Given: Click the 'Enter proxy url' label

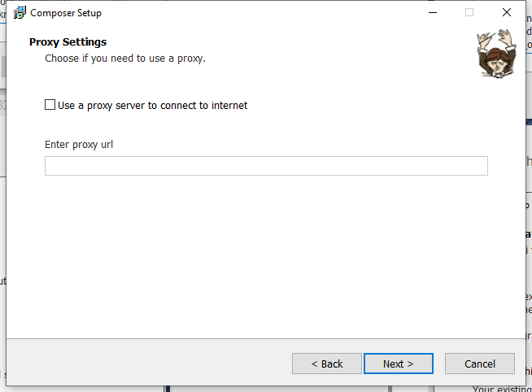Looking at the screenshot, I should pos(79,145).
